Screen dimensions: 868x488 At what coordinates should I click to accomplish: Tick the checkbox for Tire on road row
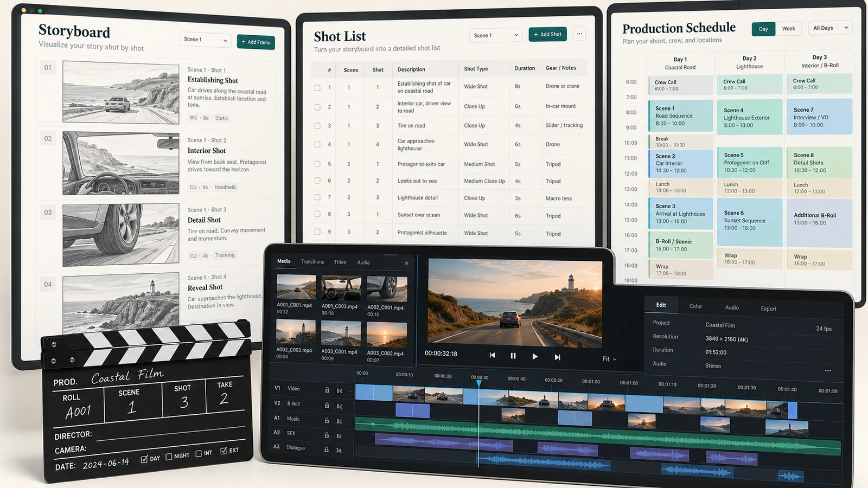(x=317, y=126)
